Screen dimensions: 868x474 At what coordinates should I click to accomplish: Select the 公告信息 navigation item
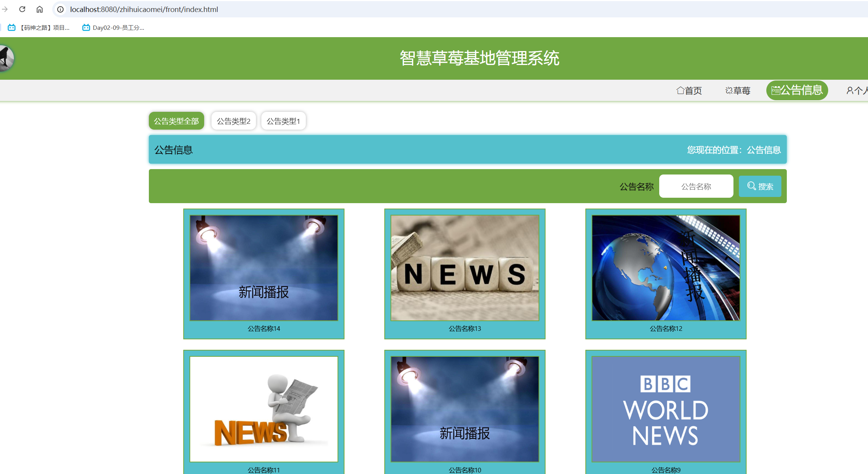click(797, 90)
